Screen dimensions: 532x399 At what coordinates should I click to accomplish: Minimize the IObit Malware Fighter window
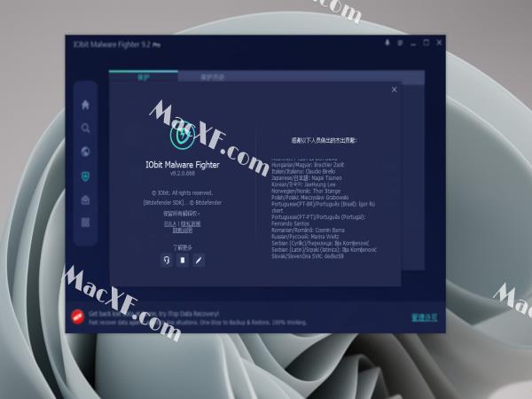coord(413,43)
